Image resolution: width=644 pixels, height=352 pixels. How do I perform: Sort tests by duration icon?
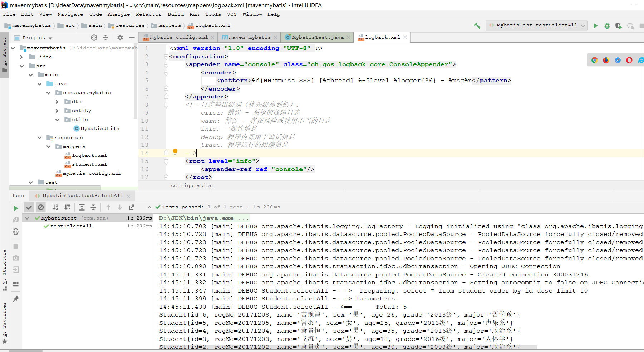pyautogui.click(x=68, y=207)
